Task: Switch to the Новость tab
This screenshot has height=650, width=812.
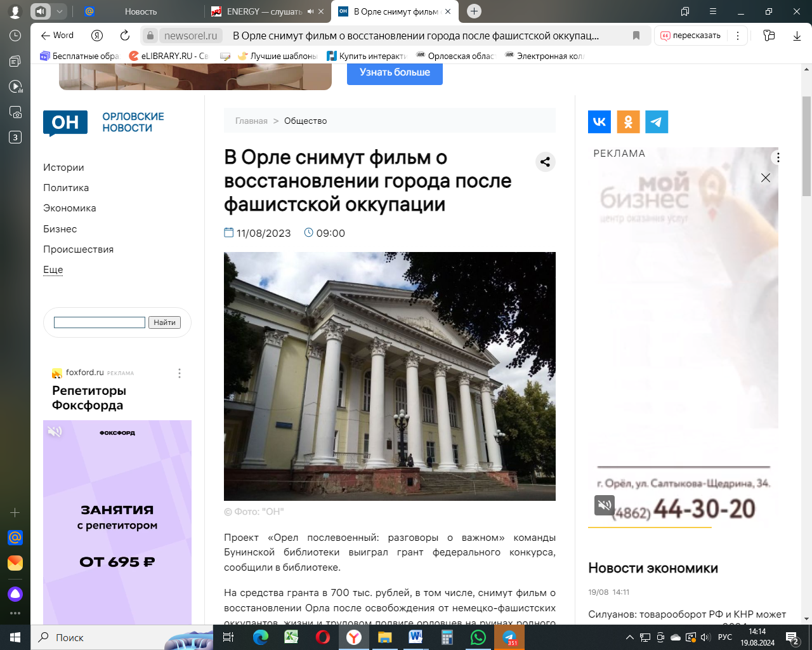Action: tap(141, 11)
